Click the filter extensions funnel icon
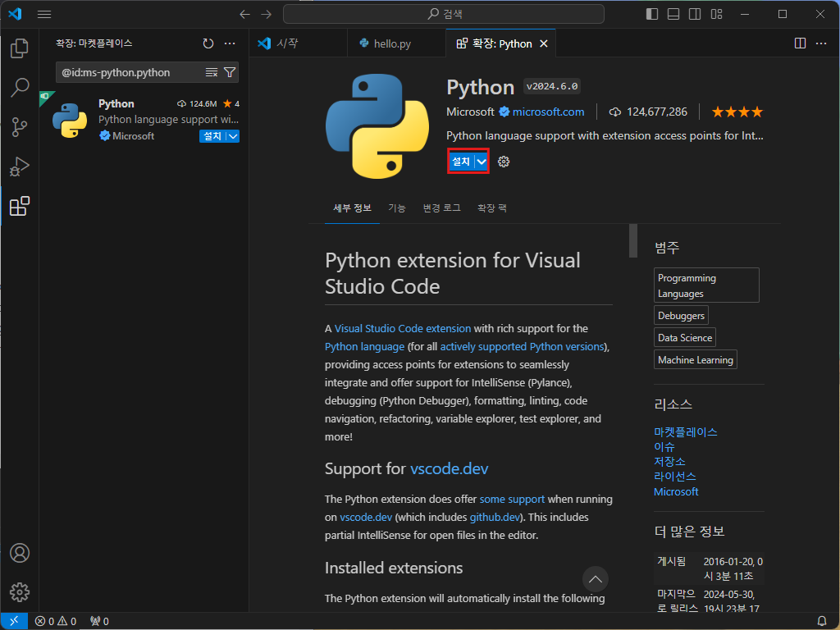Screen dimensions: 840x630 230,72
